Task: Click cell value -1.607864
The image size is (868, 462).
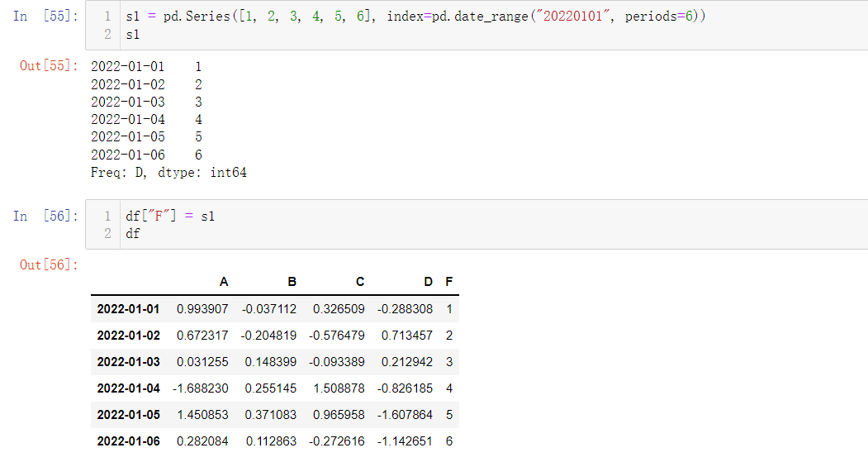Action: [406, 415]
